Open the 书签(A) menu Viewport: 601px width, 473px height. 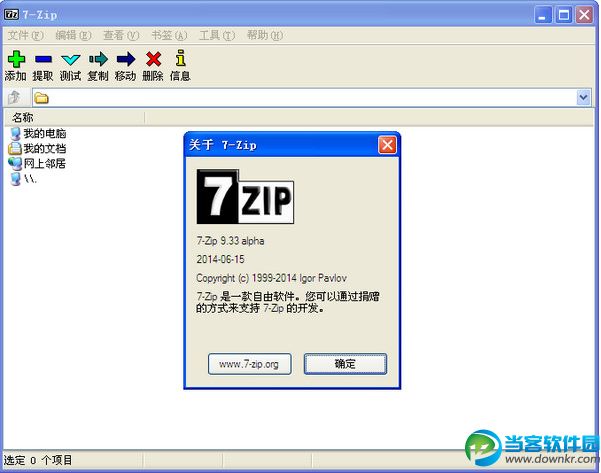(169, 35)
